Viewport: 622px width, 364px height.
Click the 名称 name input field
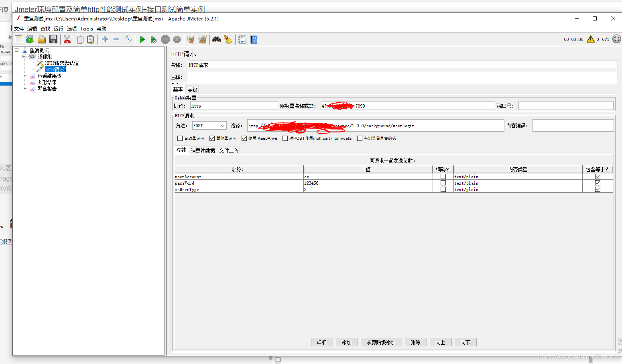pyautogui.click(x=402, y=65)
